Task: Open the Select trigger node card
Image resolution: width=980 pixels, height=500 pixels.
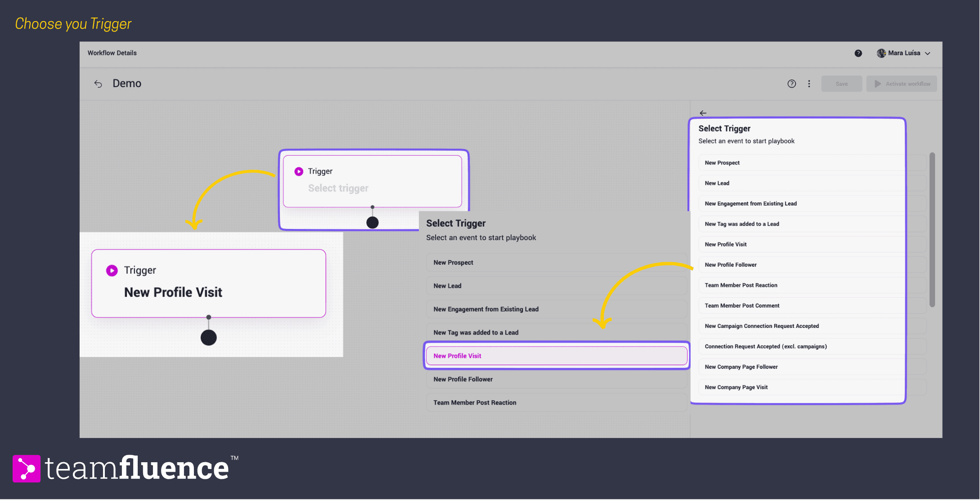Action: coord(372,181)
